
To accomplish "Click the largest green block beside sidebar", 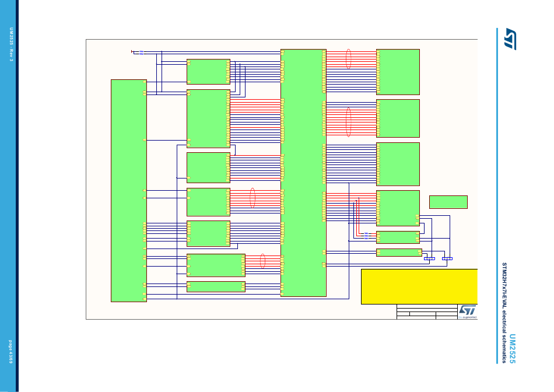I will 129,191.
